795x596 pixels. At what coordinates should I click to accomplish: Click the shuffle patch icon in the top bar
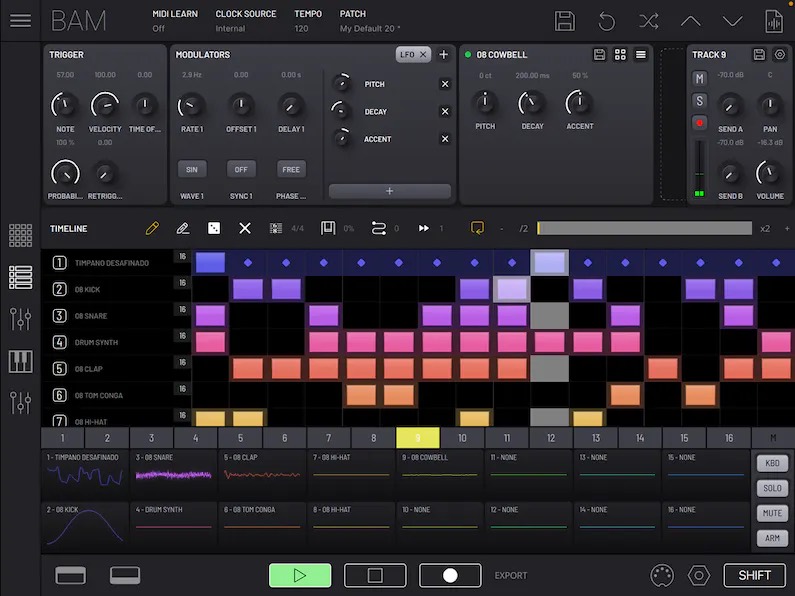(x=649, y=21)
